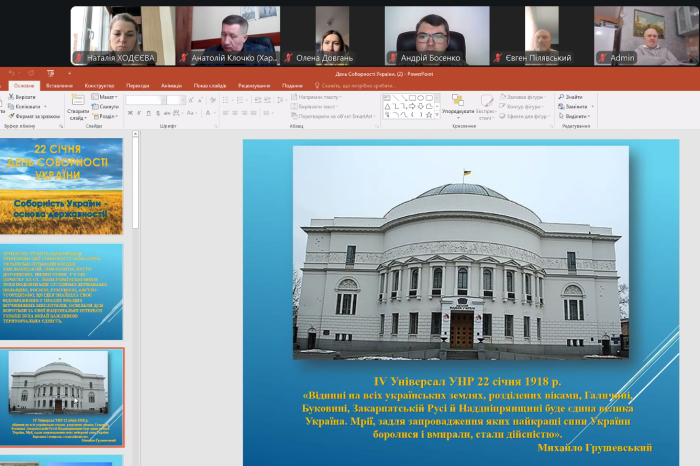Screen dimensions: 700x466
Task: Click the Find (Знайти) magnifier icon
Action: pos(561,97)
